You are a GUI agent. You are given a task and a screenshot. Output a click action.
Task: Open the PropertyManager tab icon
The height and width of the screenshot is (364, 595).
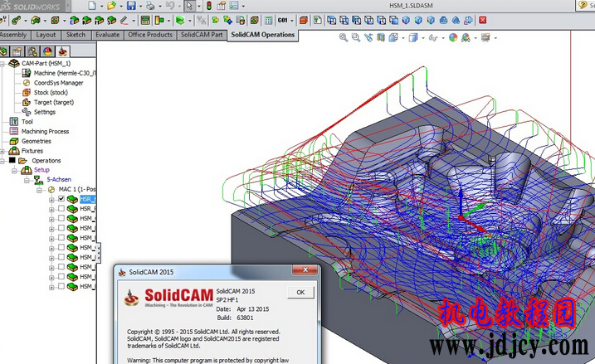(17, 51)
